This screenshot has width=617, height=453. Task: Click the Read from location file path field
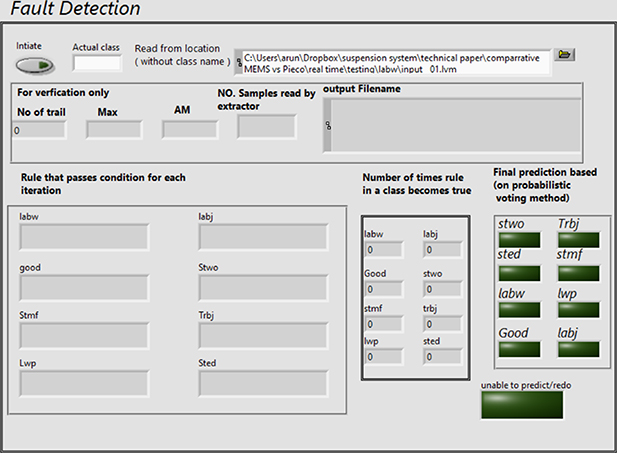396,63
